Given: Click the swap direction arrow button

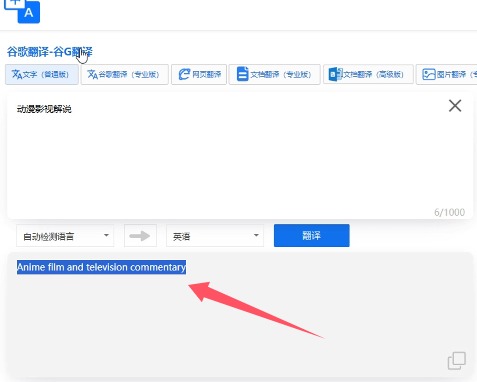Looking at the screenshot, I should pyautogui.click(x=140, y=236).
